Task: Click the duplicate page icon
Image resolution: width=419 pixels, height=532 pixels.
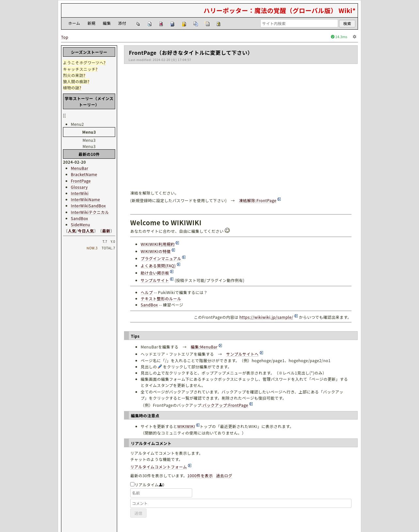Action: point(195,24)
